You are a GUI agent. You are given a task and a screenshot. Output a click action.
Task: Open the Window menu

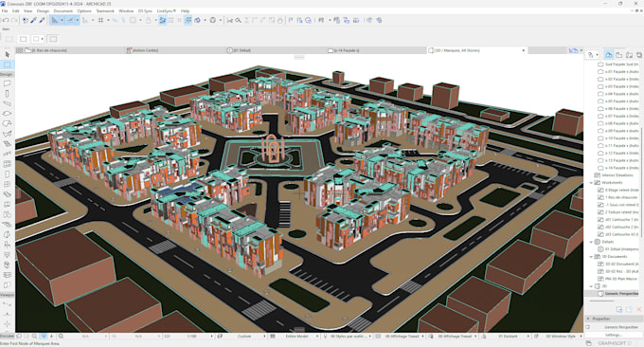[126, 11]
